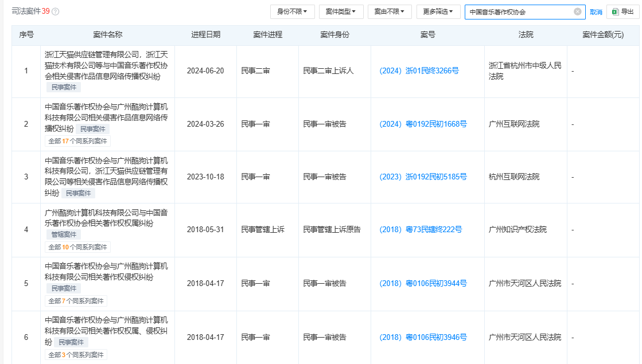Click the Excel 导出 export button
The height and width of the screenshot is (364, 642).
tap(622, 11)
